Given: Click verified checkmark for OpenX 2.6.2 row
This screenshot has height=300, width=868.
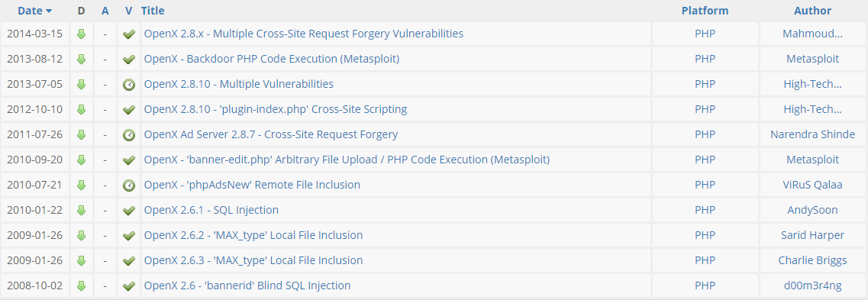Looking at the screenshot, I should (x=129, y=236).
